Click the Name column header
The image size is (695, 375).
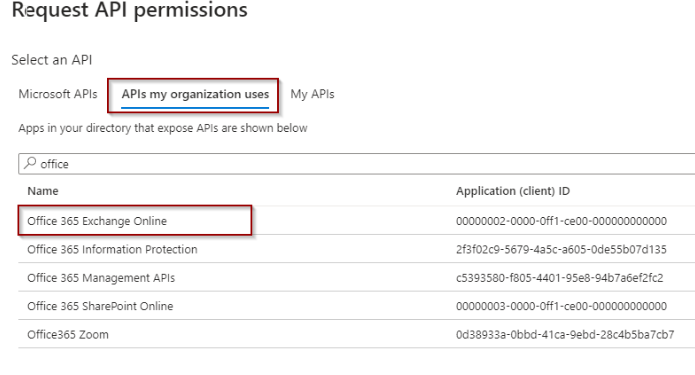coord(43,191)
